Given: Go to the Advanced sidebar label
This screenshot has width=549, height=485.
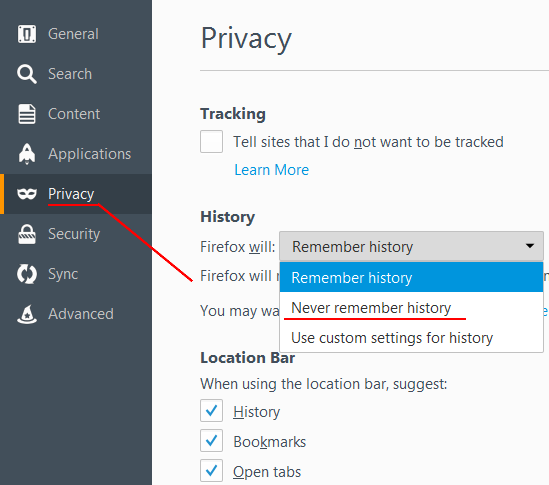Looking at the screenshot, I should [x=81, y=314].
